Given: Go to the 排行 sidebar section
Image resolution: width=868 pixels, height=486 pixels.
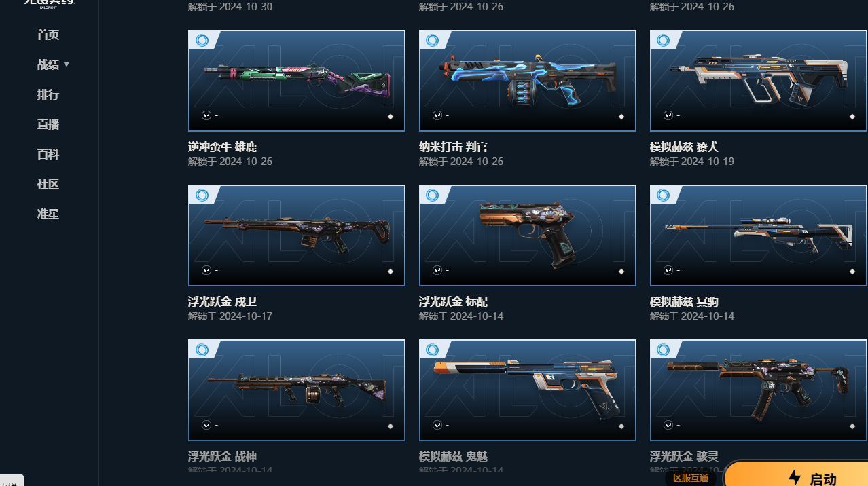Looking at the screenshot, I should pyautogui.click(x=48, y=95).
